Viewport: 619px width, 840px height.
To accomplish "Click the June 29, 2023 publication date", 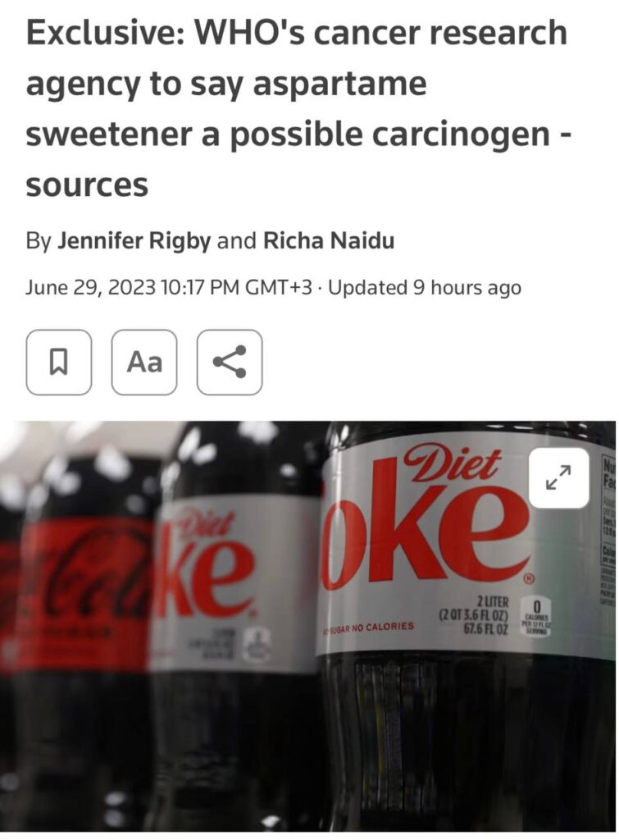I will [x=90, y=288].
